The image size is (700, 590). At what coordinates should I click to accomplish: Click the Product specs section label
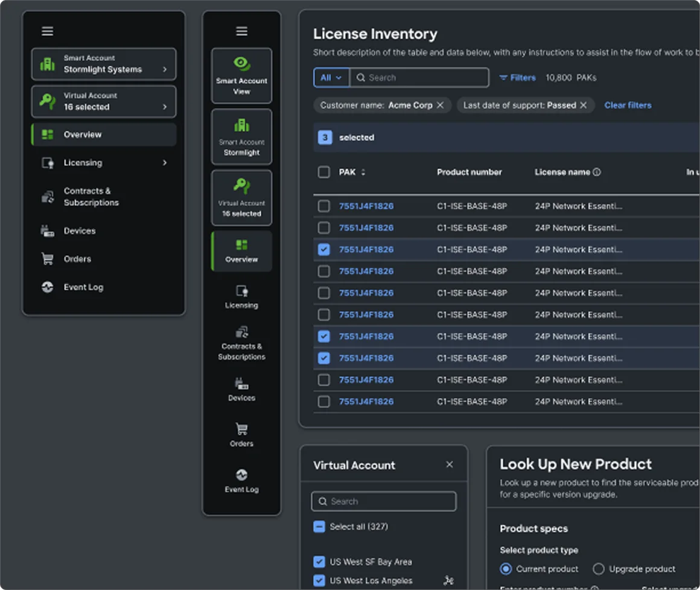[x=534, y=528]
